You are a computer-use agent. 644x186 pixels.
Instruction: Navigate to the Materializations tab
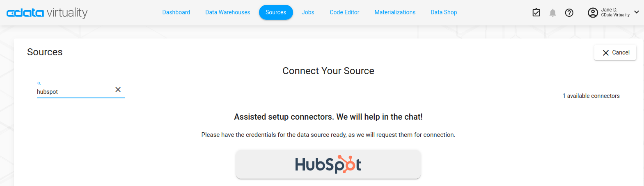point(395,12)
